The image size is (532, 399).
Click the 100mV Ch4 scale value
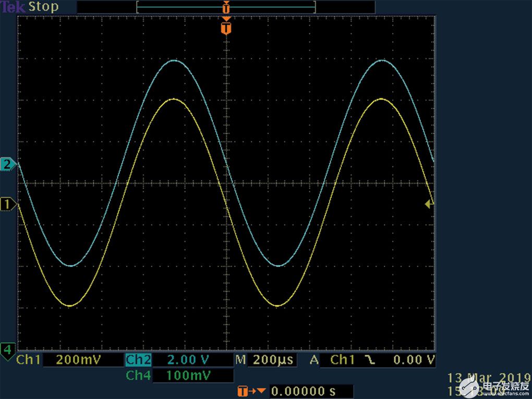click(x=189, y=376)
